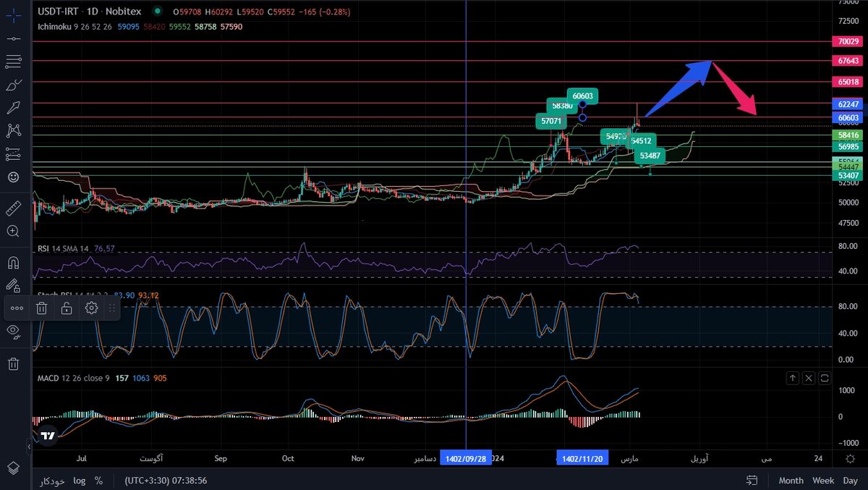868x490 pixels.
Task: Select the Brush drawing tool
Action: 14,85
